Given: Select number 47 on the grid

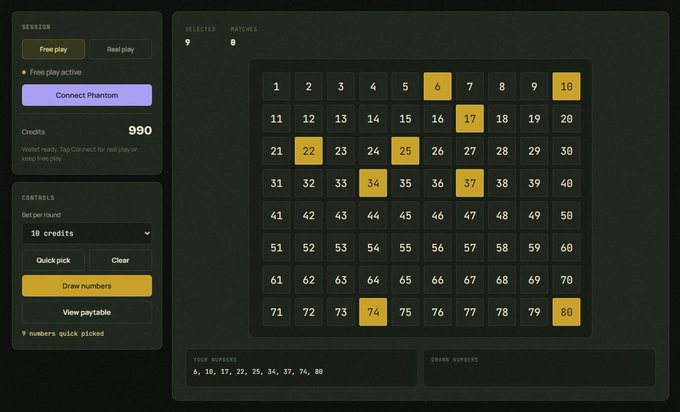Looking at the screenshot, I should point(470,215).
